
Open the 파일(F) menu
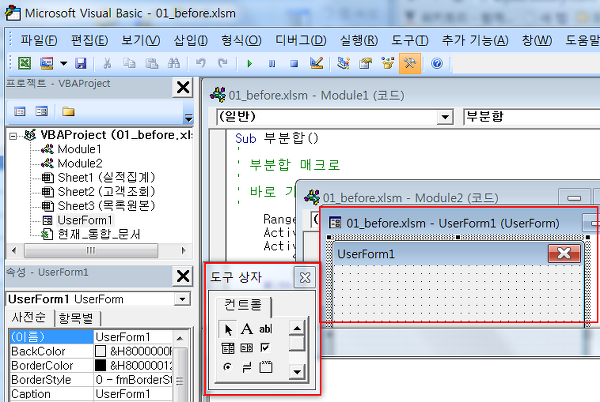click(x=39, y=40)
